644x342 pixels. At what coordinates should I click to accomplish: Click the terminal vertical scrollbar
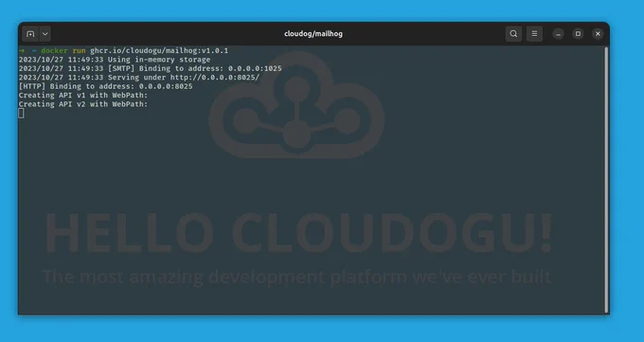[x=606, y=180]
